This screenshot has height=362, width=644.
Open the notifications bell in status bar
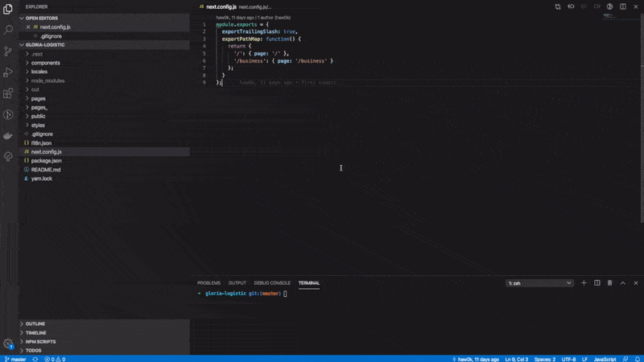pyautogui.click(x=637, y=359)
